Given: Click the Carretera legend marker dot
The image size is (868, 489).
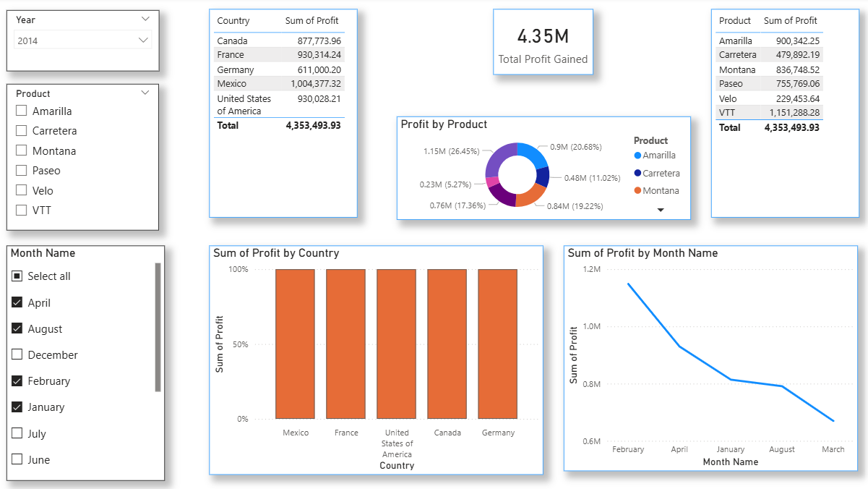Looking at the screenshot, I should [x=637, y=173].
